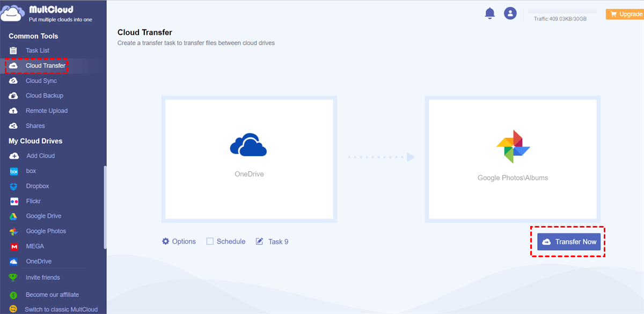644x314 pixels.
Task: Click the MultCloud cloud logo
Action: 12,12
